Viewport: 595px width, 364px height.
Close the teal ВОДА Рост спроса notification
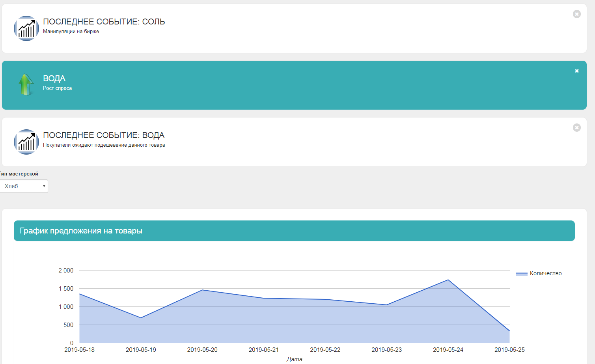point(577,71)
